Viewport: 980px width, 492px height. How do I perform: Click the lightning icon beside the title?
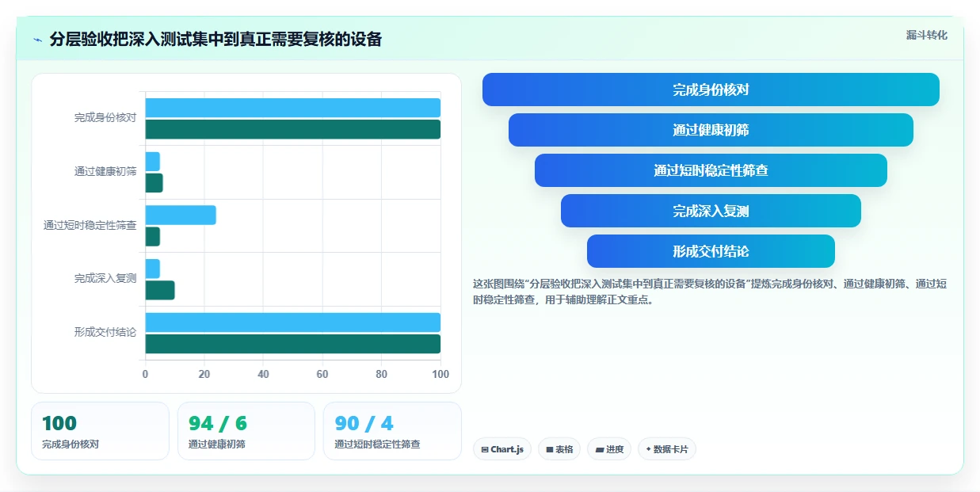pyautogui.click(x=37, y=40)
